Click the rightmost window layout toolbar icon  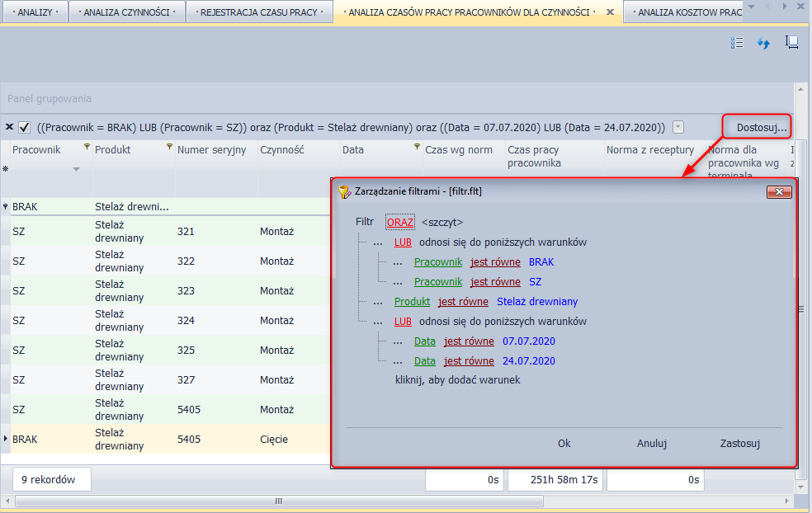pyautogui.click(x=791, y=43)
